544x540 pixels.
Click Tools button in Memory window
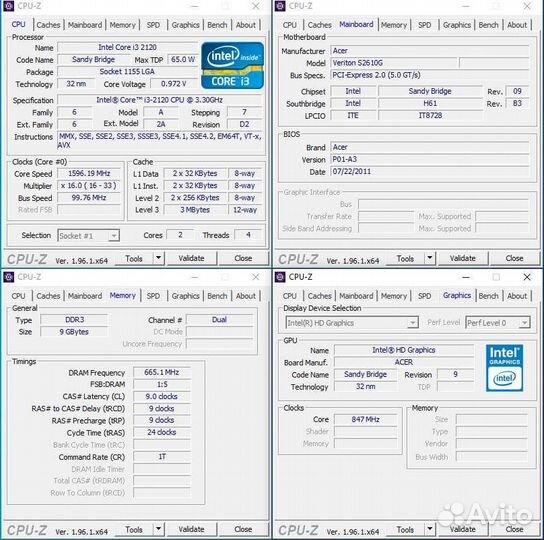134,530
